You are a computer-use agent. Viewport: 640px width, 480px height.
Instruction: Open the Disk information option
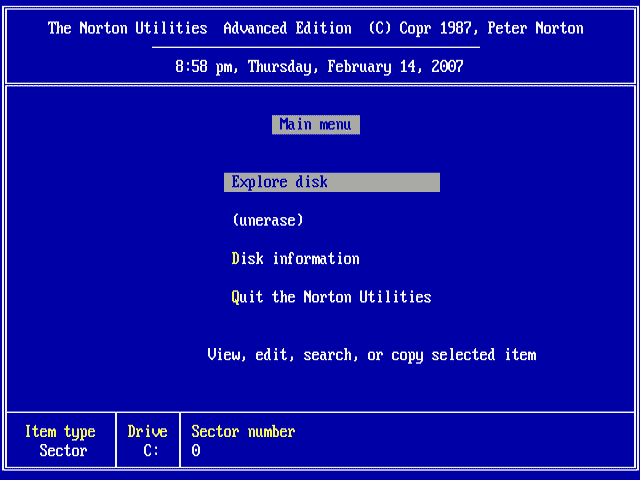click(x=296, y=259)
